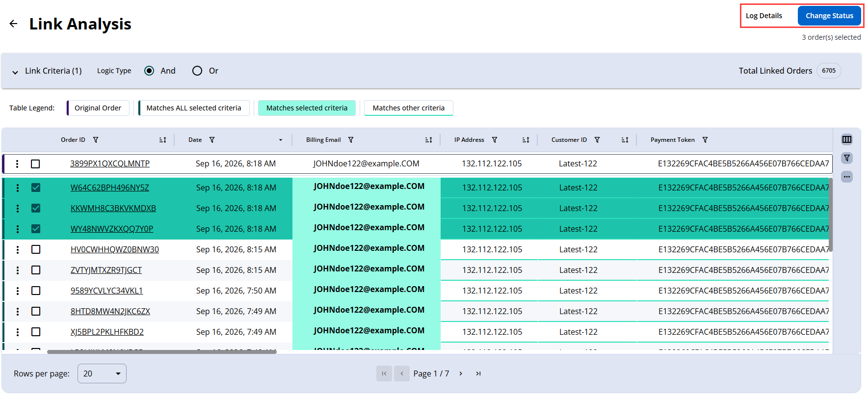Open the Date column filter
This screenshot has height=401, width=868.
[212, 140]
